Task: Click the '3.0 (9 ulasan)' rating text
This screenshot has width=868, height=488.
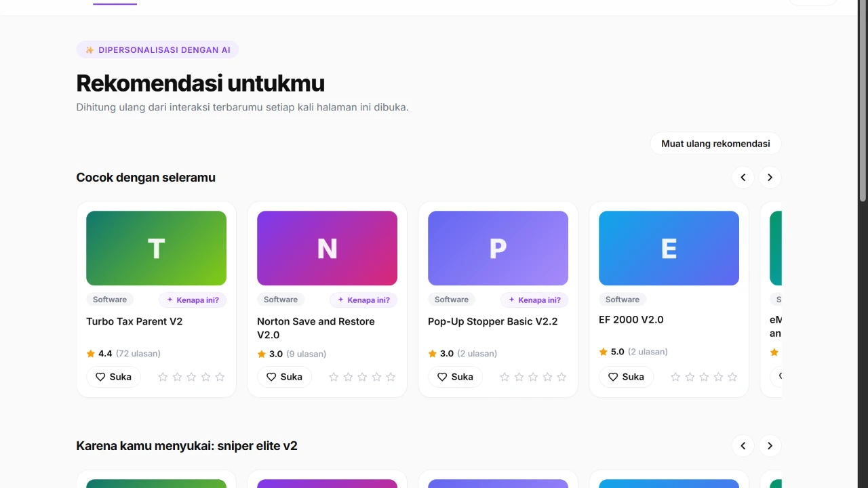Action: 292,354
